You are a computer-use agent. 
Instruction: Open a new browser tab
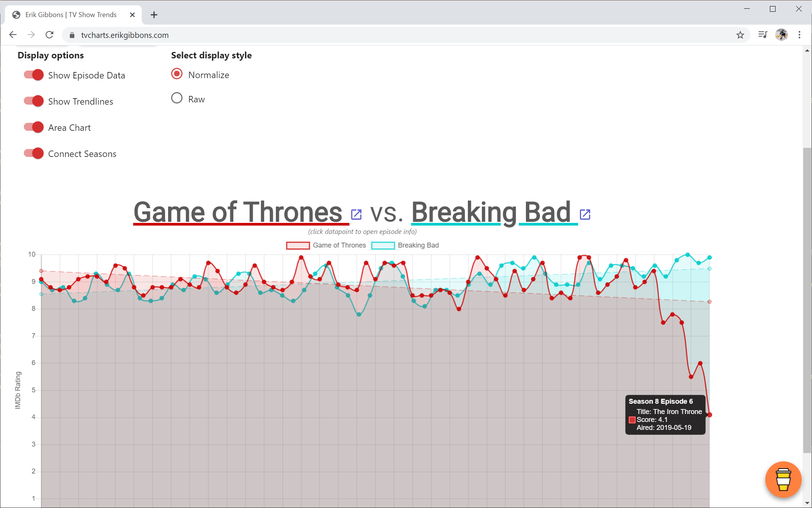[154, 15]
